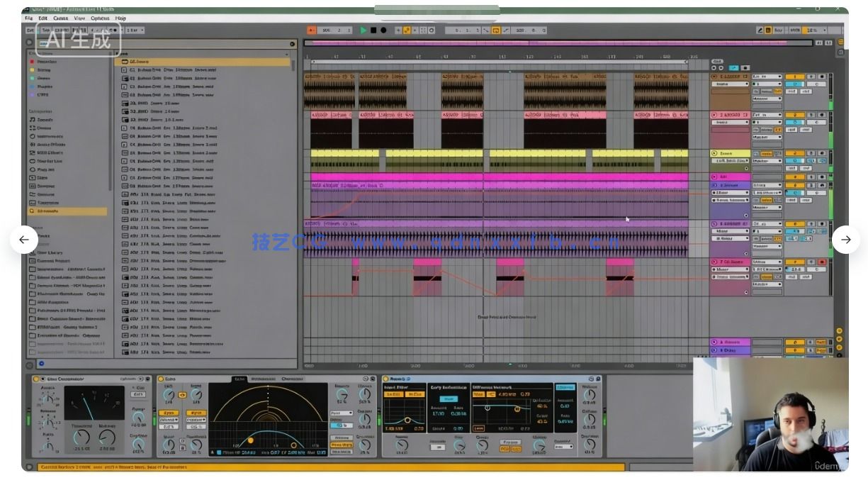Arm recording with the Record button
The width and height of the screenshot is (868, 485).
pos(383,30)
